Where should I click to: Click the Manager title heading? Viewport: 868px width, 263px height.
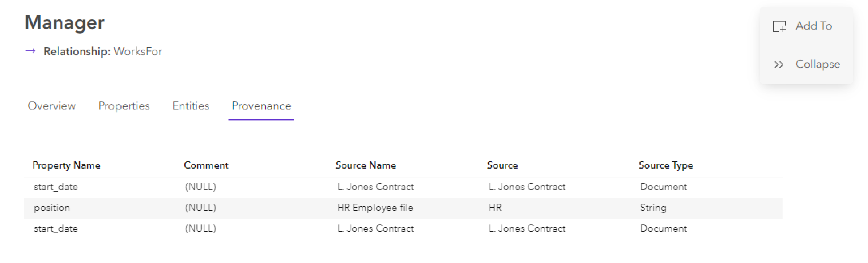(x=64, y=22)
